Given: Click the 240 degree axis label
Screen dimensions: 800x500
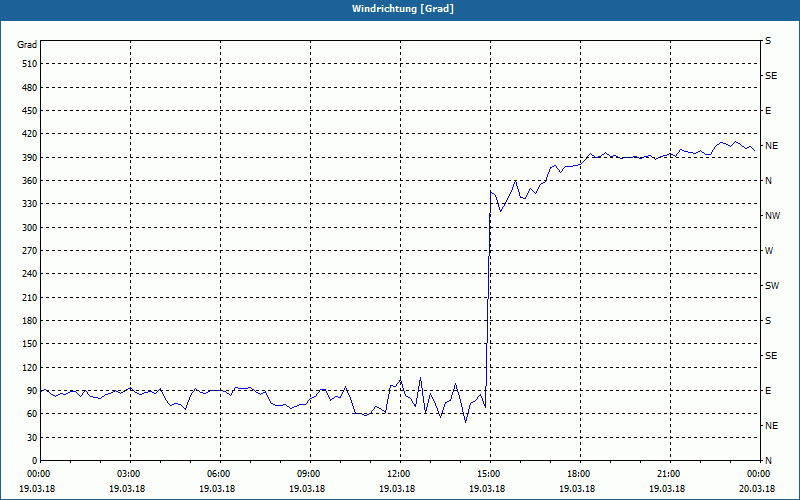Looking at the screenshot, I should pyautogui.click(x=30, y=274).
